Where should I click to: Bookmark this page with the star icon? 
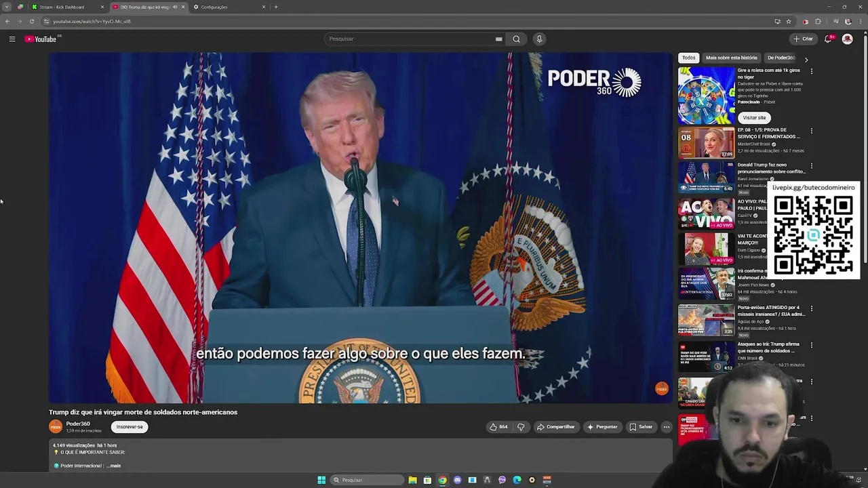pos(789,21)
